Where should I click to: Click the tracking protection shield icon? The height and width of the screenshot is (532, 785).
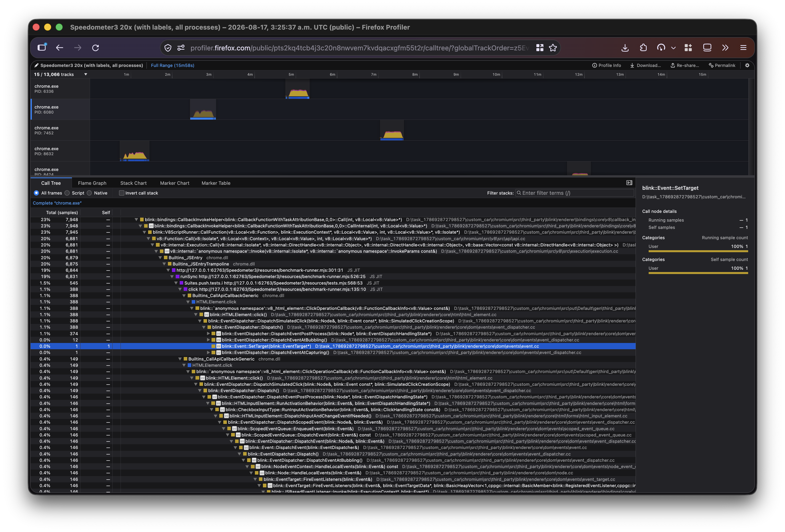point(168,48)
